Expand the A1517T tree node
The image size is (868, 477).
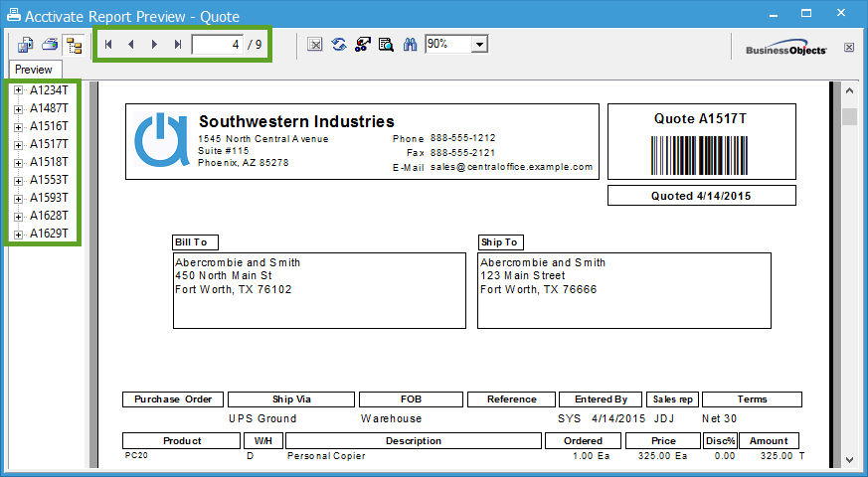(x=18, y=144)
